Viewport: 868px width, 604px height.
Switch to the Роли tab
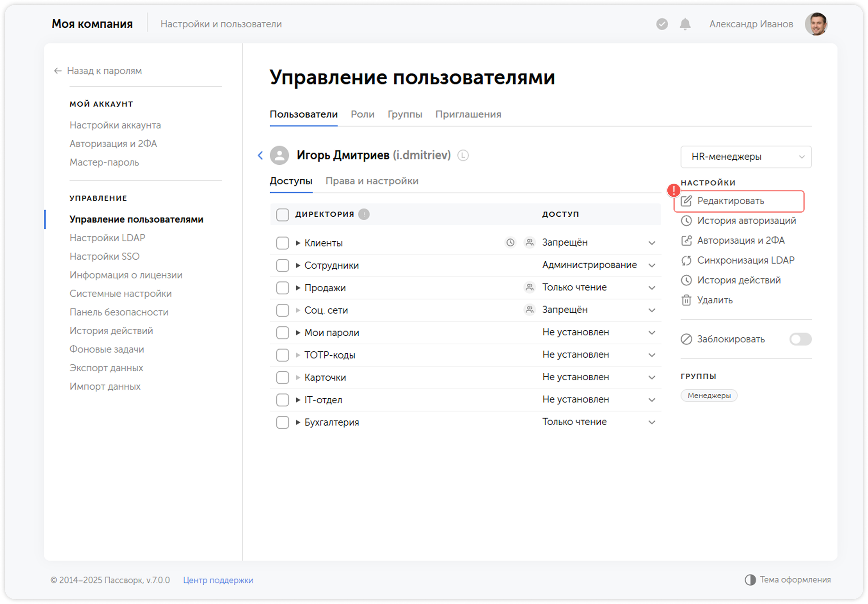(362, 115)
